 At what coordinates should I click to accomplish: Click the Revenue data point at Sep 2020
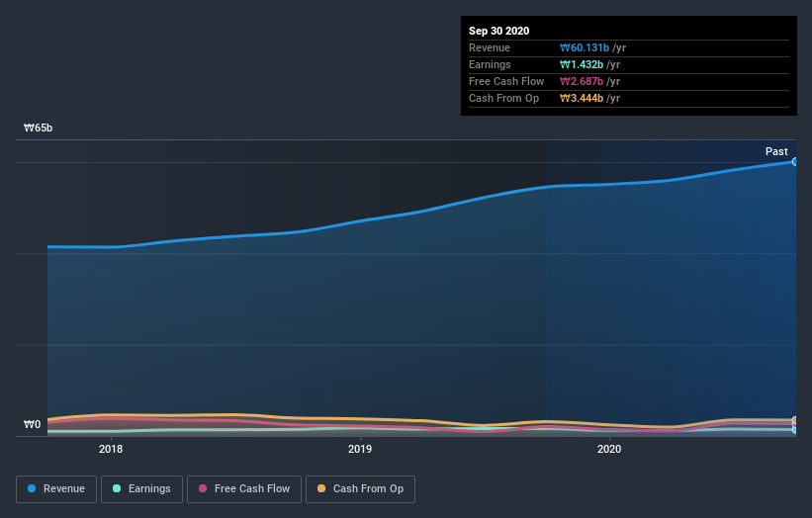(794, 162)
